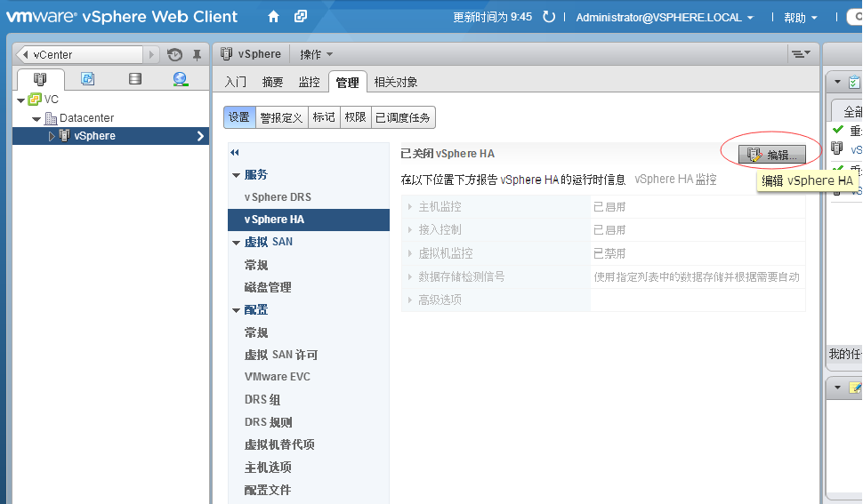
Task: Select the 设置 sub-tab
Action: coord(239,117)
